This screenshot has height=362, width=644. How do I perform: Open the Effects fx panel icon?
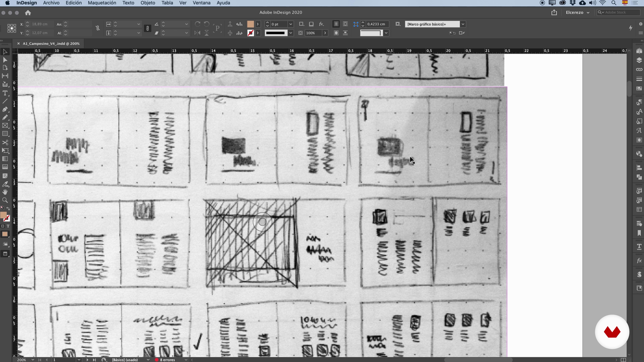coord(639,261)
